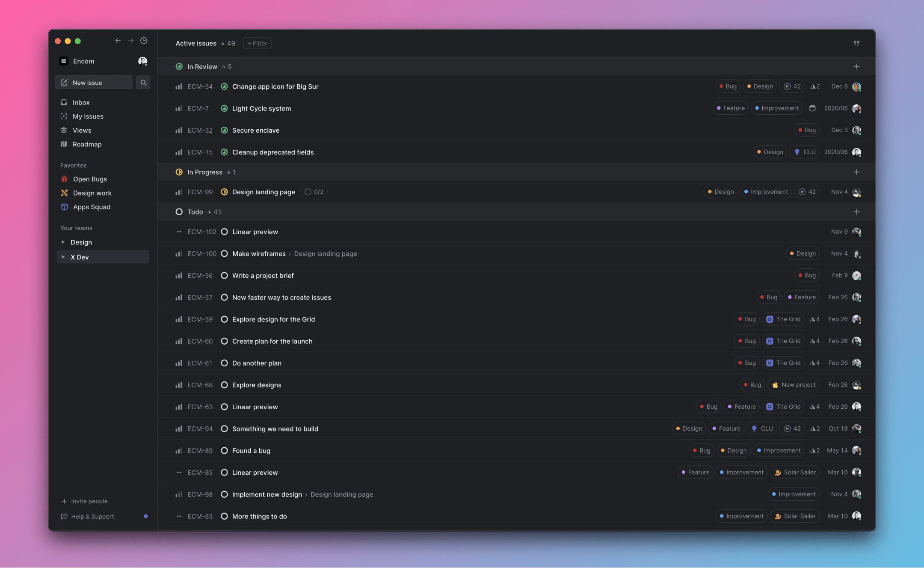This screenshot has height=568, width=924.
Task: Click the + Filter button
Action: (x=257, y=43)
